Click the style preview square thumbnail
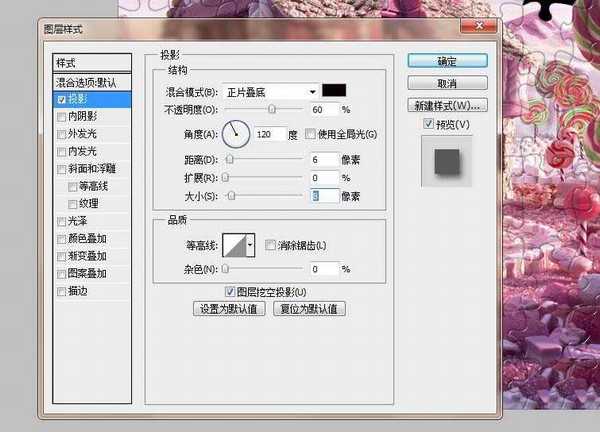 447,160
